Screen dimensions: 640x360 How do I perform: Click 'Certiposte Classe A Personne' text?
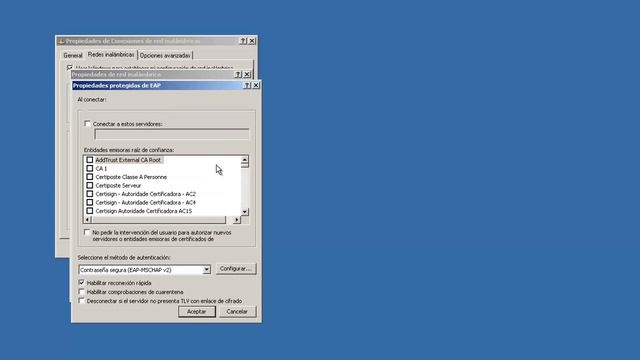(x=131, y=177)
